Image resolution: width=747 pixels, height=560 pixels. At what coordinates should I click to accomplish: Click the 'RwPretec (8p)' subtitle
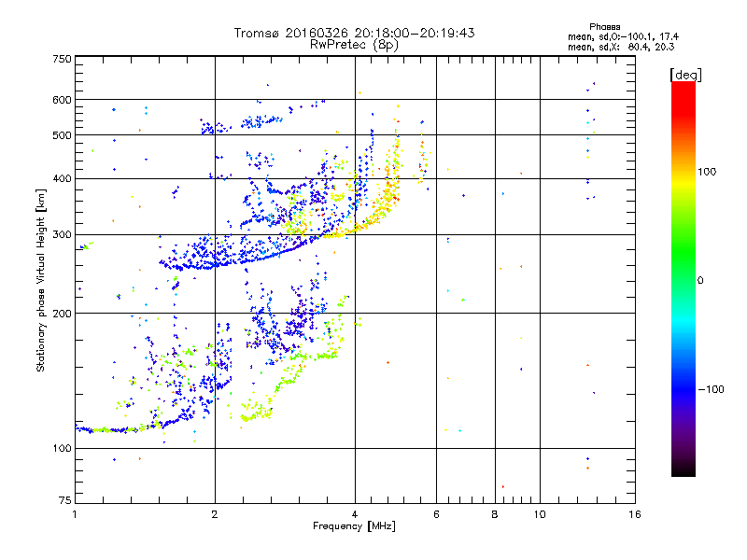[354, 45]
